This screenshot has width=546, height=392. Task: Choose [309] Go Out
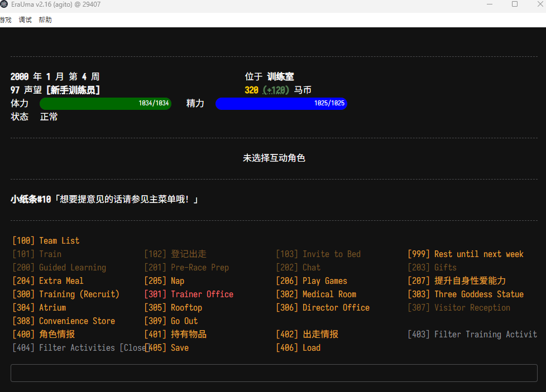pyautogui.click(x=171, y=321)
